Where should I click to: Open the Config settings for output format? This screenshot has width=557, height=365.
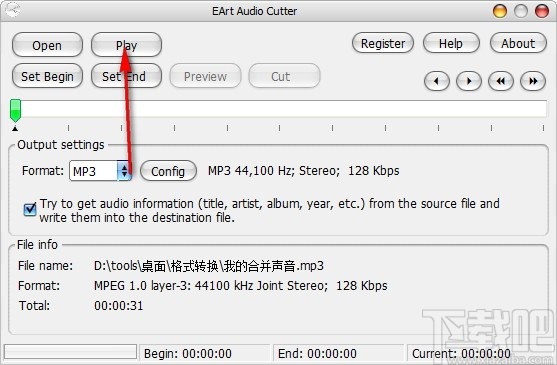tap(168, 171)
